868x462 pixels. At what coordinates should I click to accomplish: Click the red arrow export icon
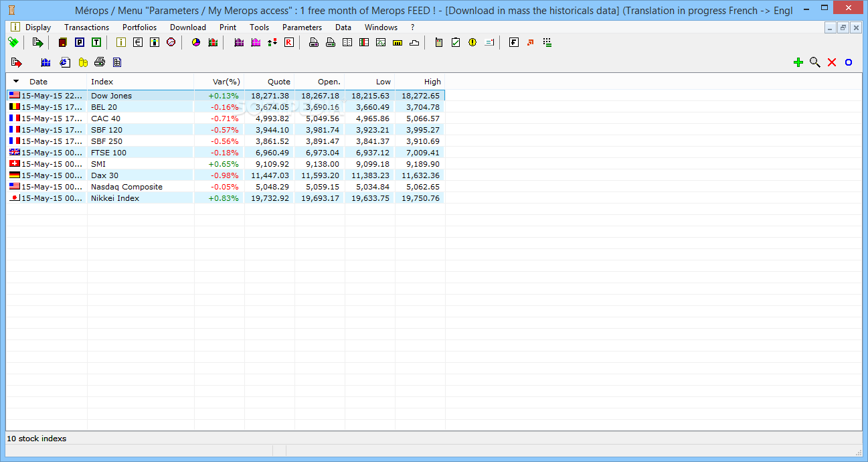[x=17, y=62]
